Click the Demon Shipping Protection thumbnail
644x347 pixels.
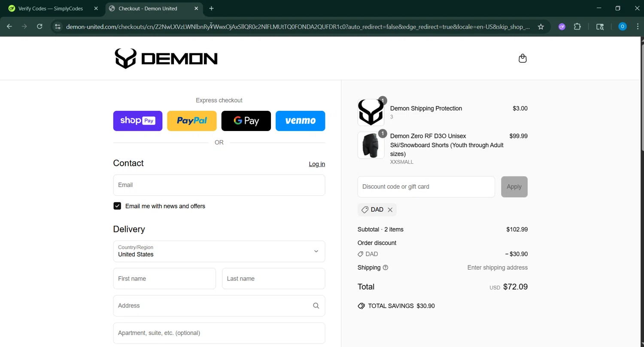pyautogui.click(x=371, y=112)
